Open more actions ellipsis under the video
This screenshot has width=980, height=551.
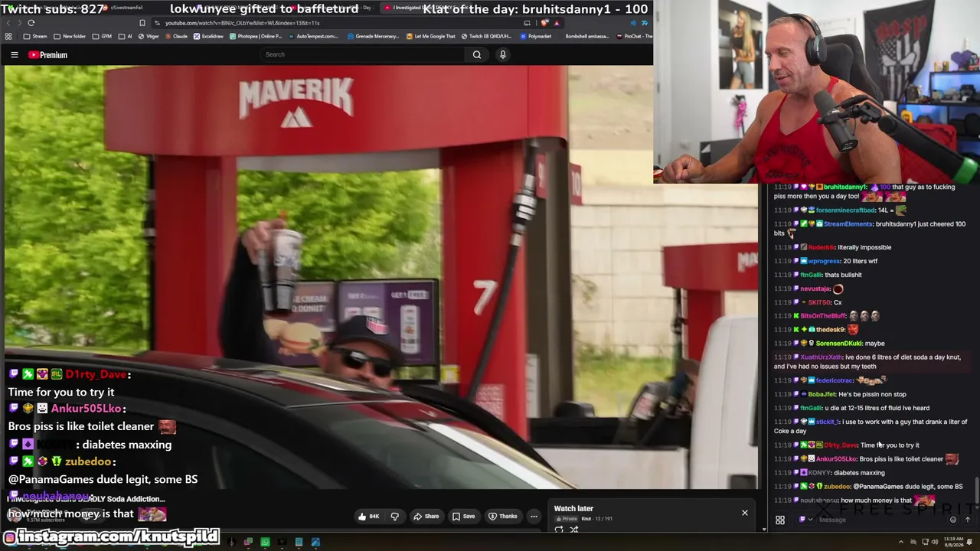click(534, 516)
